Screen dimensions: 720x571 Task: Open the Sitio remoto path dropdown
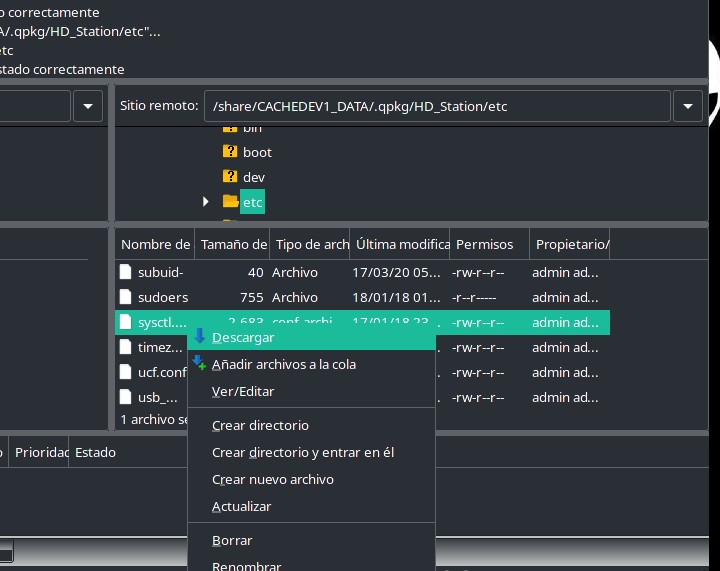click(687, 105)
